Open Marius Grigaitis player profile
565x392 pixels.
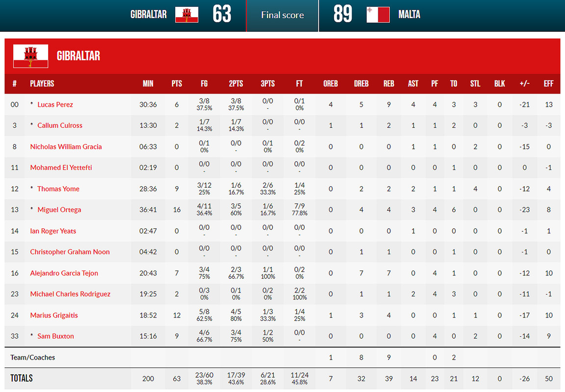click(54, 315)
